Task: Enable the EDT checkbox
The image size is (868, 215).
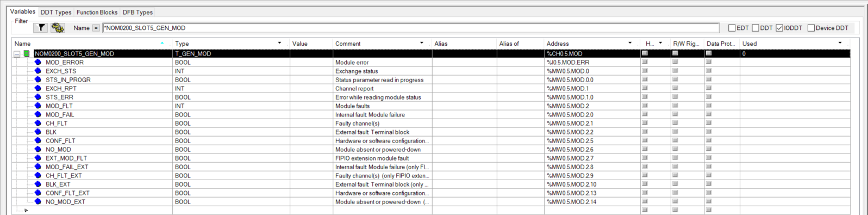Action: click(x=732, y=28)
